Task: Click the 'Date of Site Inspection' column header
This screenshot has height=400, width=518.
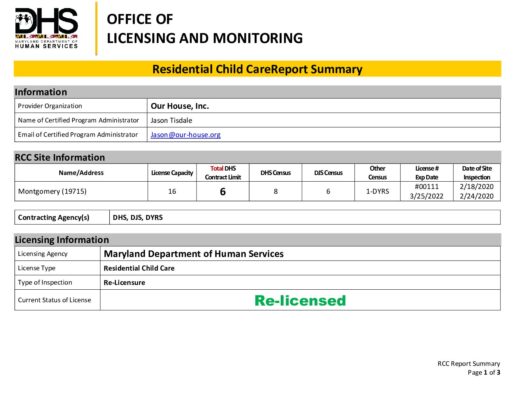Action: click(x=477, y=173)
